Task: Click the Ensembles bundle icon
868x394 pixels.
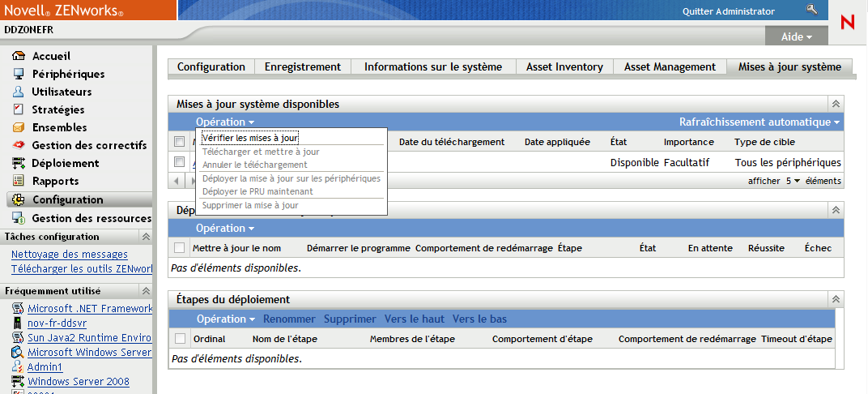Action: pos(19,127)
